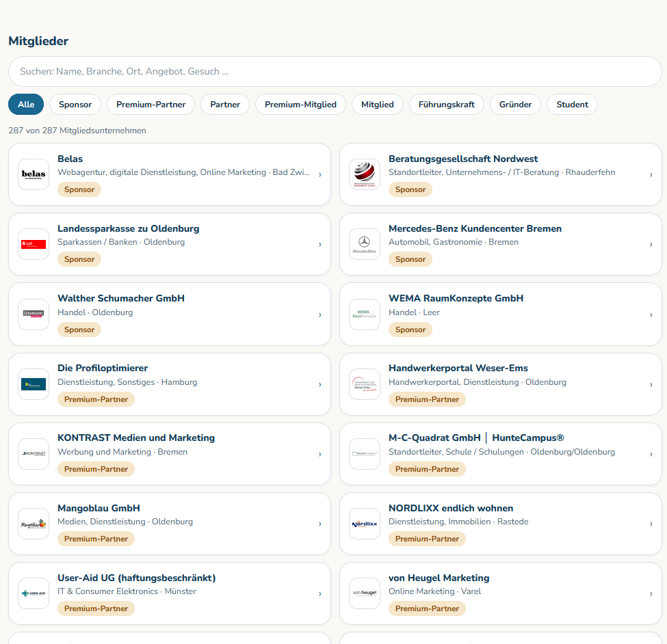
Task: Click Sponsor badge on Belas card
Action: point(79,189)
